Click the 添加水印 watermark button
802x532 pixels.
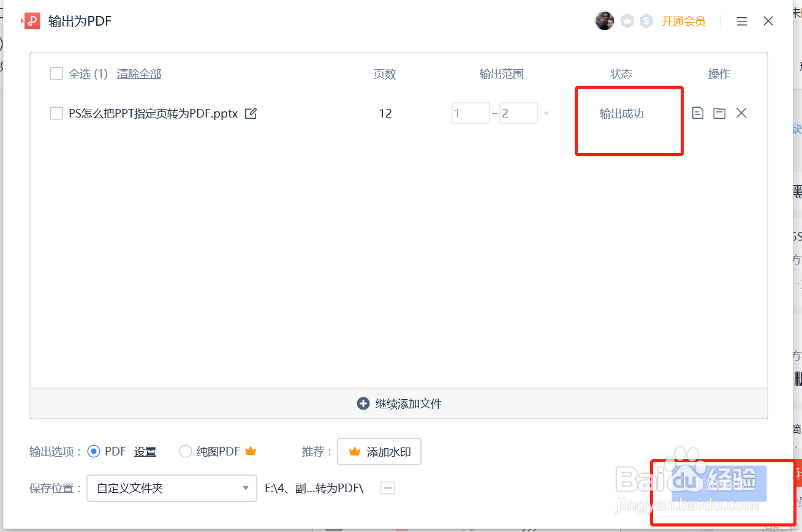coord(379,452)
